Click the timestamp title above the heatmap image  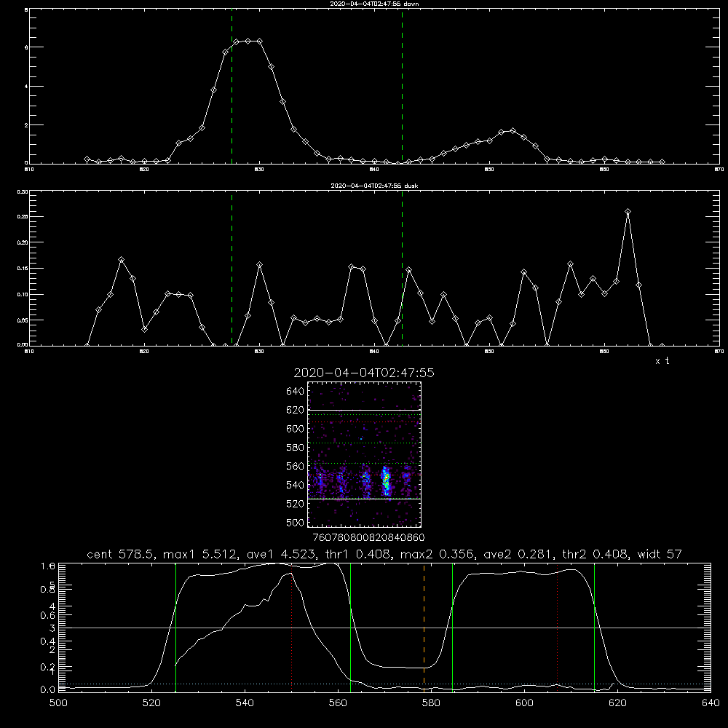[364, 373]
